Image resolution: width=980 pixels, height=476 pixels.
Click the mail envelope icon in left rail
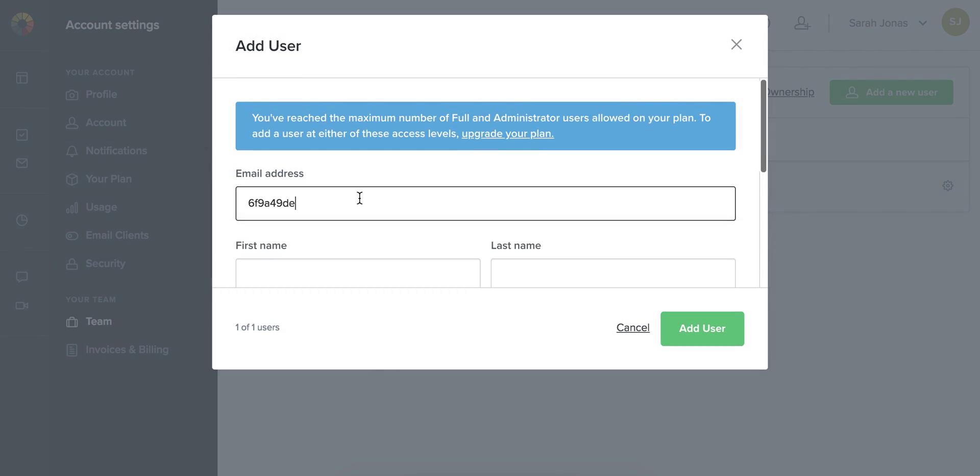(22, 163)
